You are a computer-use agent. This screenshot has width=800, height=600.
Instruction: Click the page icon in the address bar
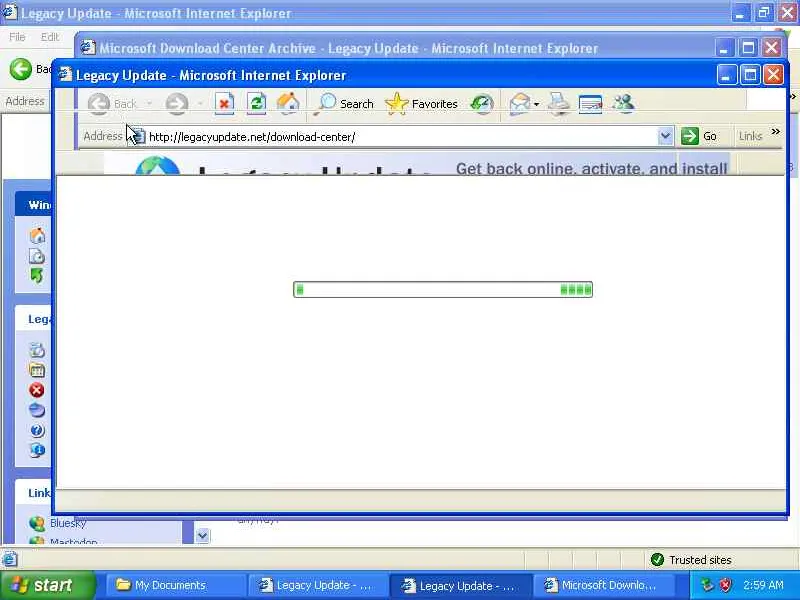[x=139, y=137]
